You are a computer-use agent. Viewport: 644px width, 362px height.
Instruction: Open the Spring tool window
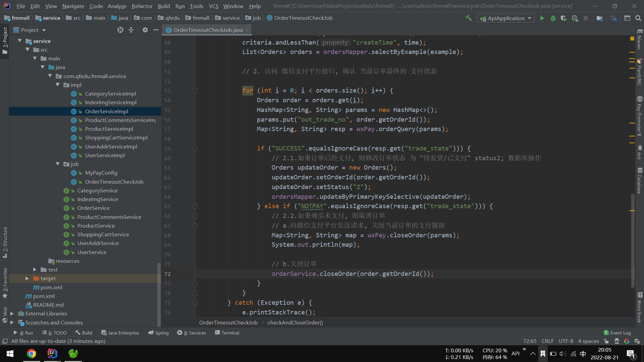[158, 333]
